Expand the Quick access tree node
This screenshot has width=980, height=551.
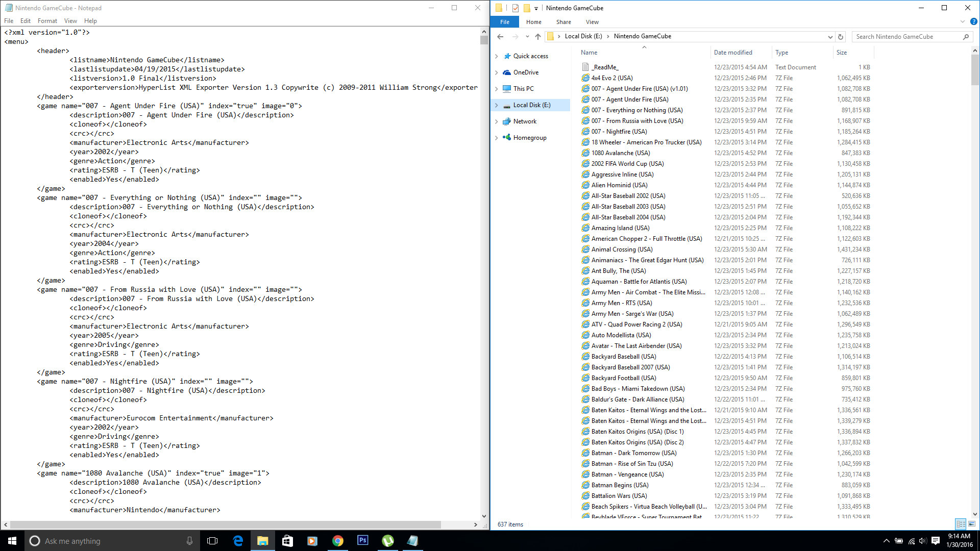point(497,56)
